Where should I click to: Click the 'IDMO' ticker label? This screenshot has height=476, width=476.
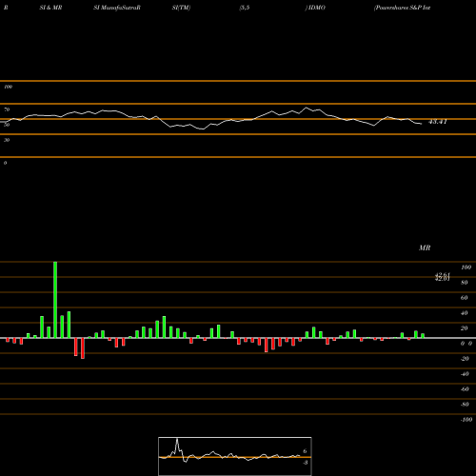(316, 8)
